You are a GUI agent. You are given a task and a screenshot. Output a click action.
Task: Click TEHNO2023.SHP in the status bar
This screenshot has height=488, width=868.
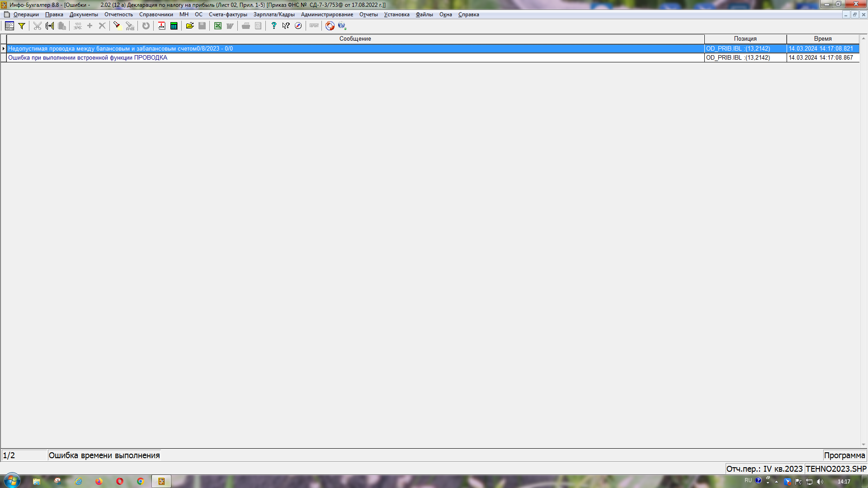[x=836, y=469]
